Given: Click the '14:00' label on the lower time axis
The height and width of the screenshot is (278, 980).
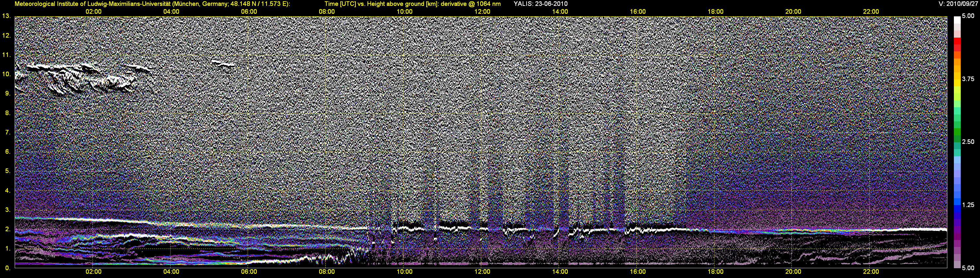Looking at the screenshot, I should tap(560, 271).
